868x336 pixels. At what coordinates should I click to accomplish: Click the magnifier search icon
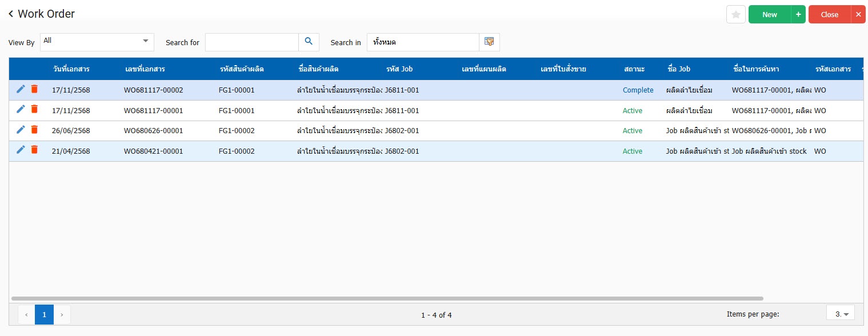coord(309,42)
